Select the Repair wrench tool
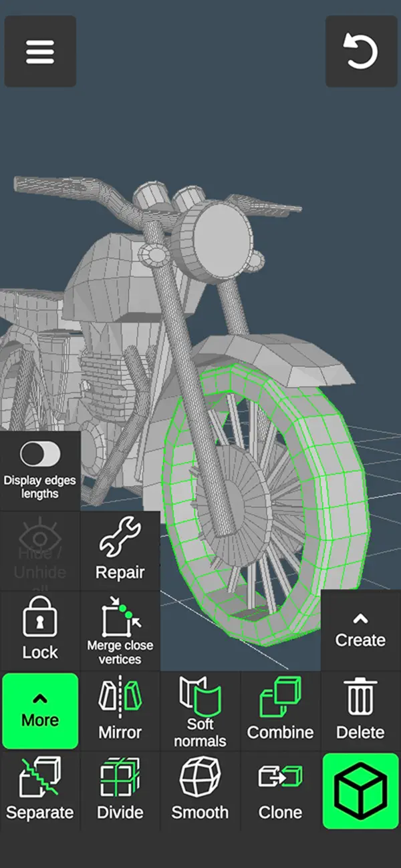Viewport: 401px width, 868px height. click(x=120, y=551)
